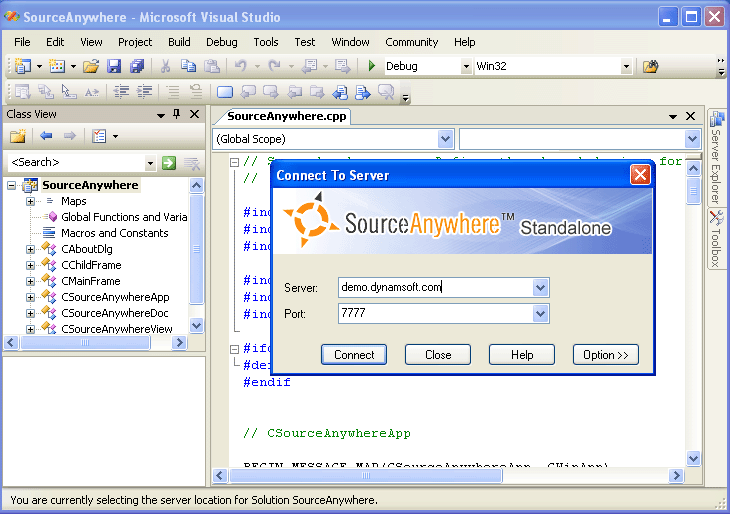
Task: Select CSourceAnywhereDoc class item
Action: click(115, 313)
